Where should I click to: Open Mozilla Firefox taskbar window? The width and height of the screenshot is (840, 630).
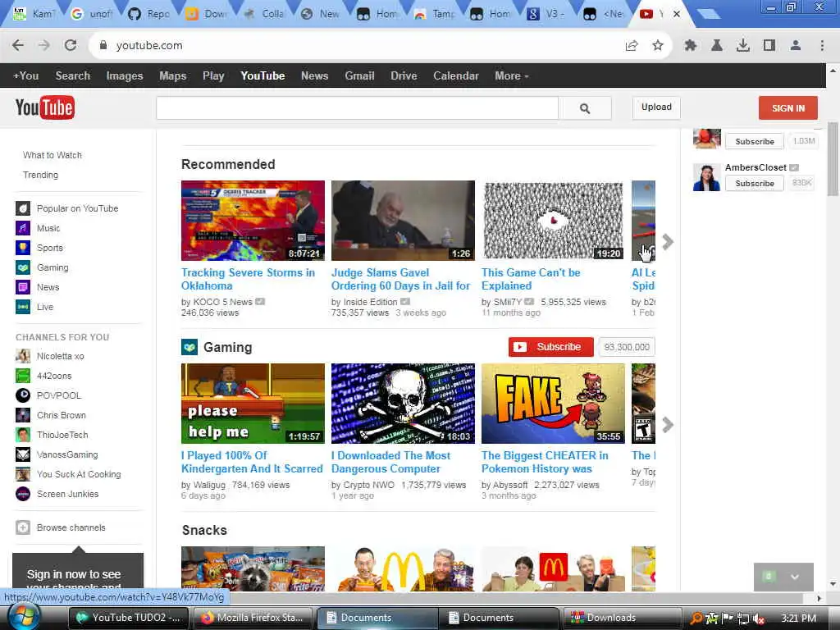tap(254, 618)
